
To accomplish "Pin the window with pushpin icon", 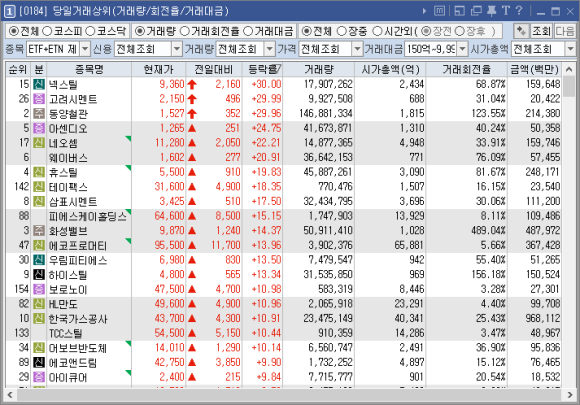I will [x=492, y=11].
